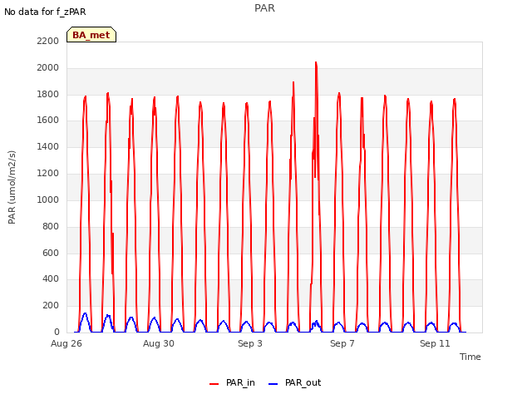Click the 1000 y-axis tick label
This screenshot has width=532, height=399.
tap(48, 199)
